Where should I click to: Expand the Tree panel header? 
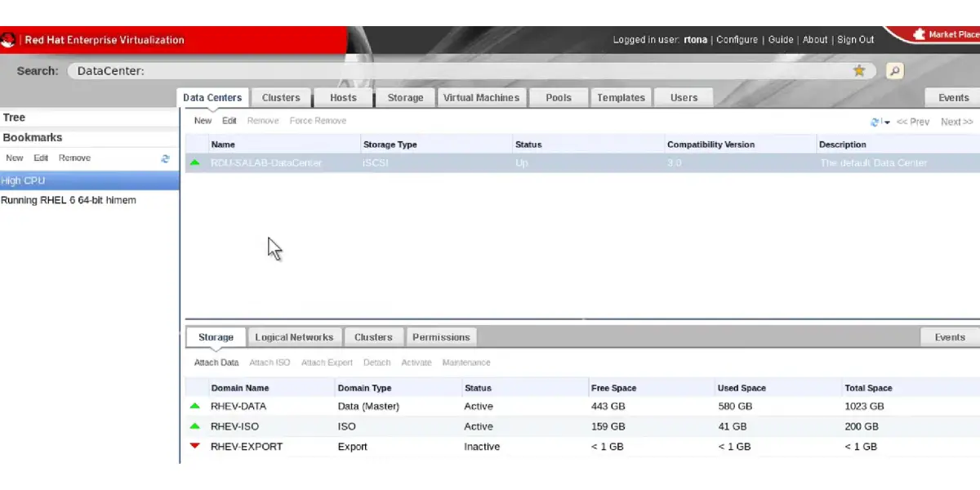(x=90, y=118)
